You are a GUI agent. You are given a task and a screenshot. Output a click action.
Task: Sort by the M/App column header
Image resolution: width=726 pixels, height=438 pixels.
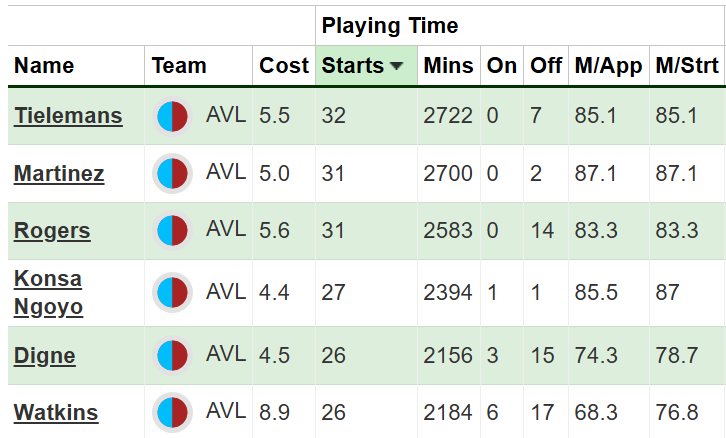pyautogui.click(x=608, y=66)
